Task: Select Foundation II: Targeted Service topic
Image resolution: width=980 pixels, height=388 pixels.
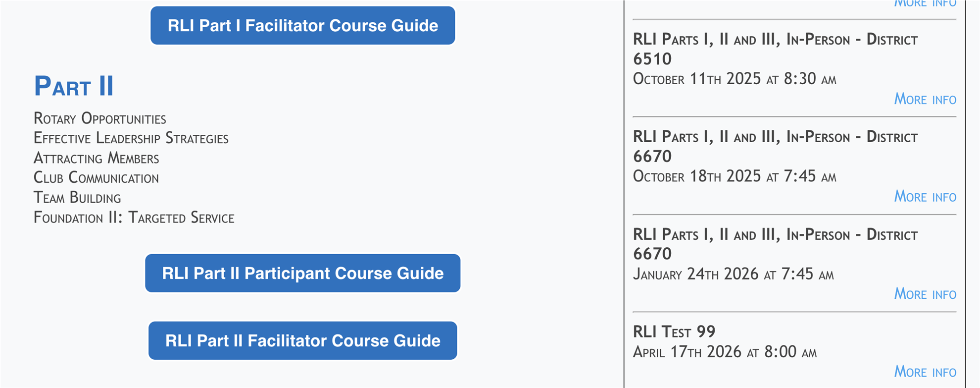Action: 134,218
